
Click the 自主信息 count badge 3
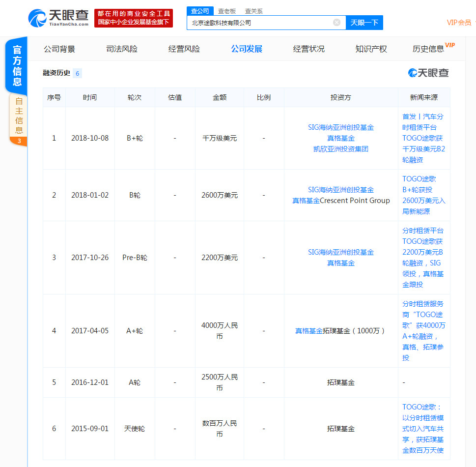19,141
